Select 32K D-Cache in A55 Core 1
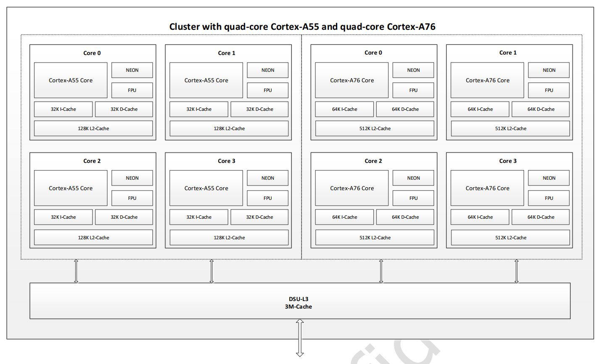 click(x=260, y=109)
